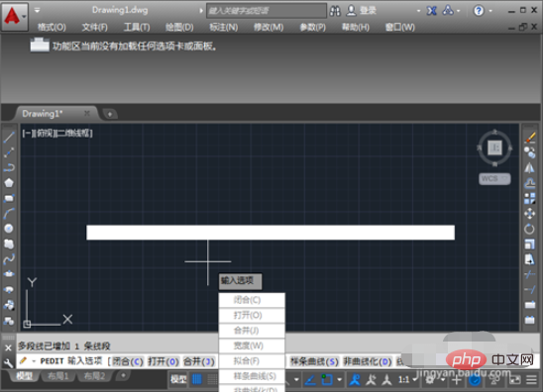
Task: Toggle clean screen icon in status bar
Action: pos(515,380)
